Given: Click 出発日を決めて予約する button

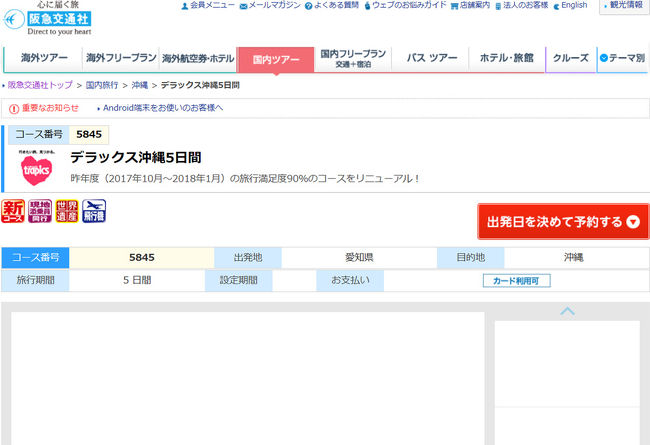Looking at the screenshot, I should (563, 222).
